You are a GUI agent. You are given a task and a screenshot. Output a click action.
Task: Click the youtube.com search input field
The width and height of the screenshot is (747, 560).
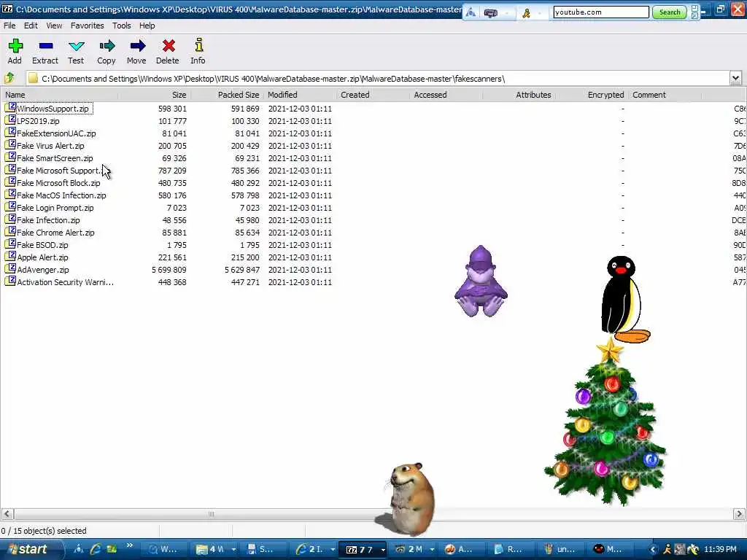601,12
